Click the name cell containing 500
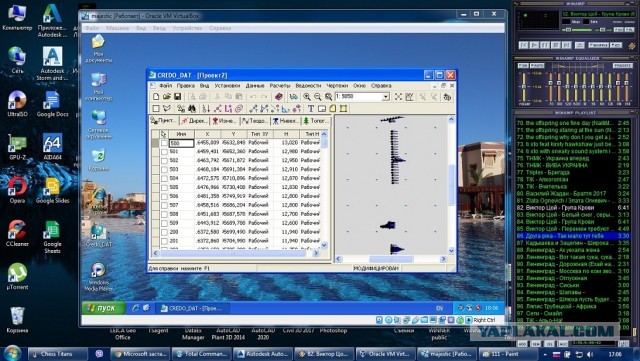The image size is (640, 361). [182, 143]
